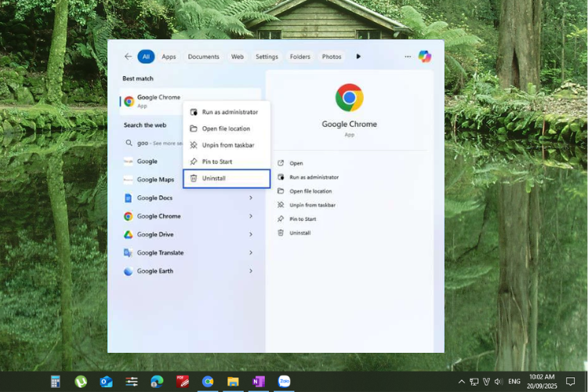This screenshot has height=392, width=588.
Task: Click Run as administrator in preview pane
Action: pyautogui.click(x=308, y=177)
